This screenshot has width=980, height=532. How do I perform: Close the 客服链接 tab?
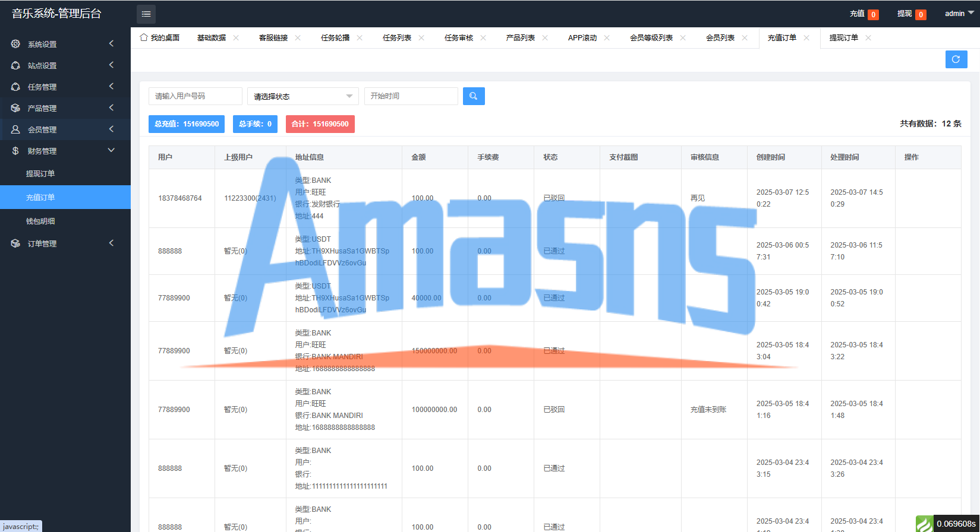coord(298,38)
